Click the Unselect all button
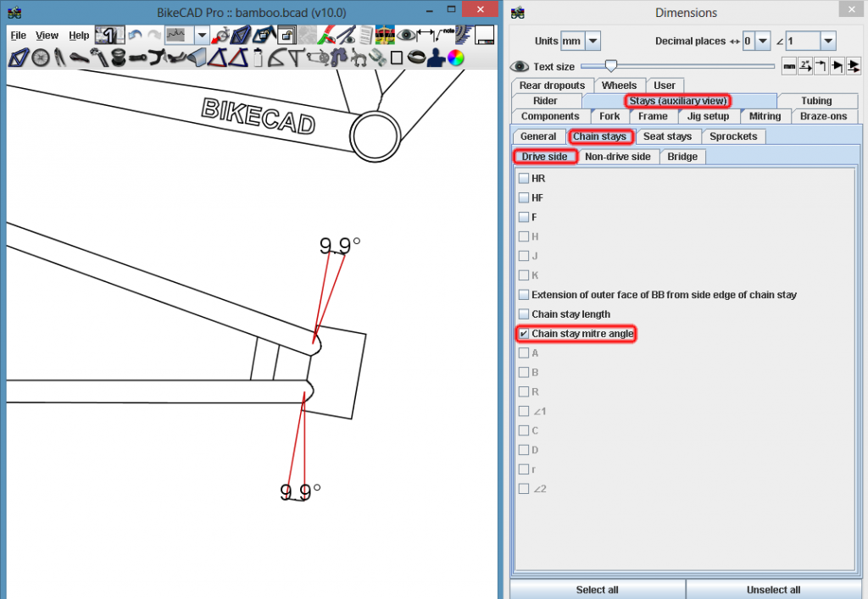The width and height of the screenshot is (868, 599). click(773, 590)
